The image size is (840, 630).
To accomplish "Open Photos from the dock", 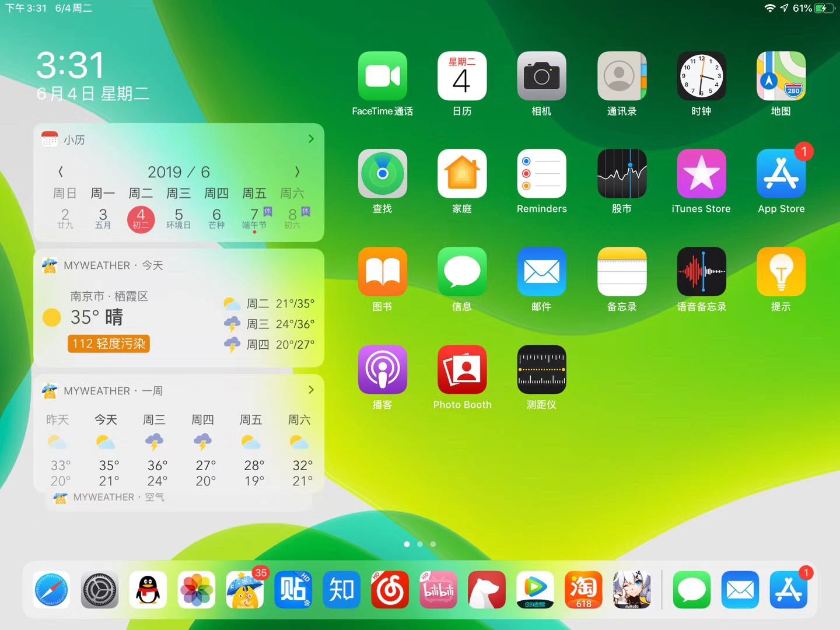I will click(197, 590).
